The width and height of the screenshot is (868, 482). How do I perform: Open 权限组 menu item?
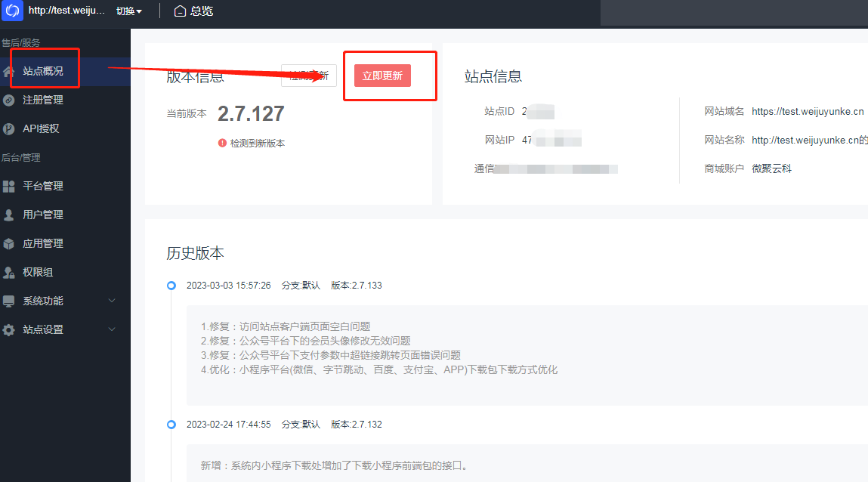(65, 273)
